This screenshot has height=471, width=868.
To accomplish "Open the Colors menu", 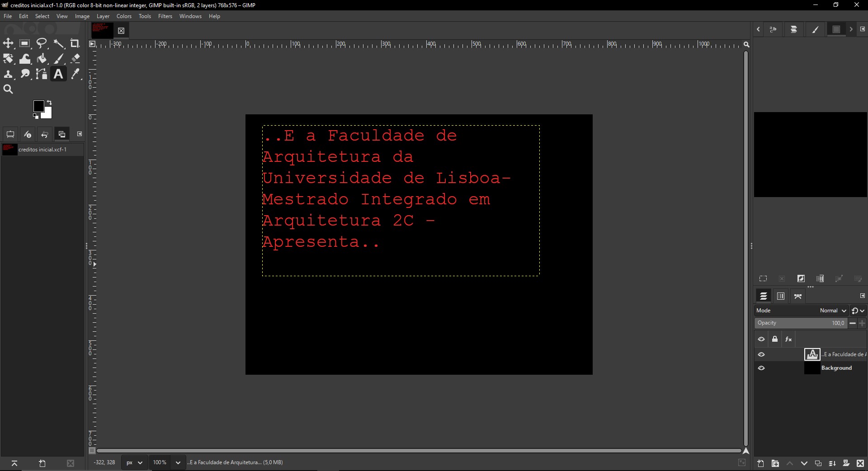I will 124,16.
